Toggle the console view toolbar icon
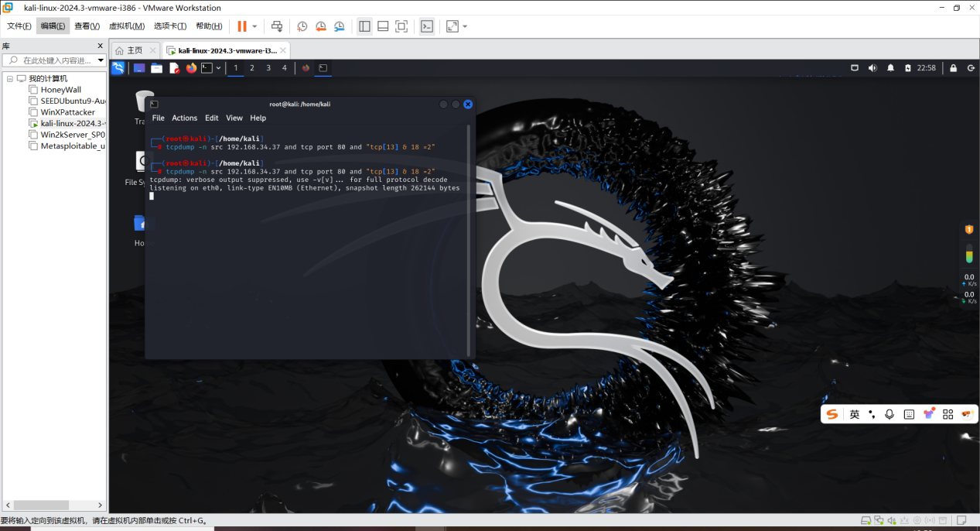980x531 pixels. pos(427,26)
